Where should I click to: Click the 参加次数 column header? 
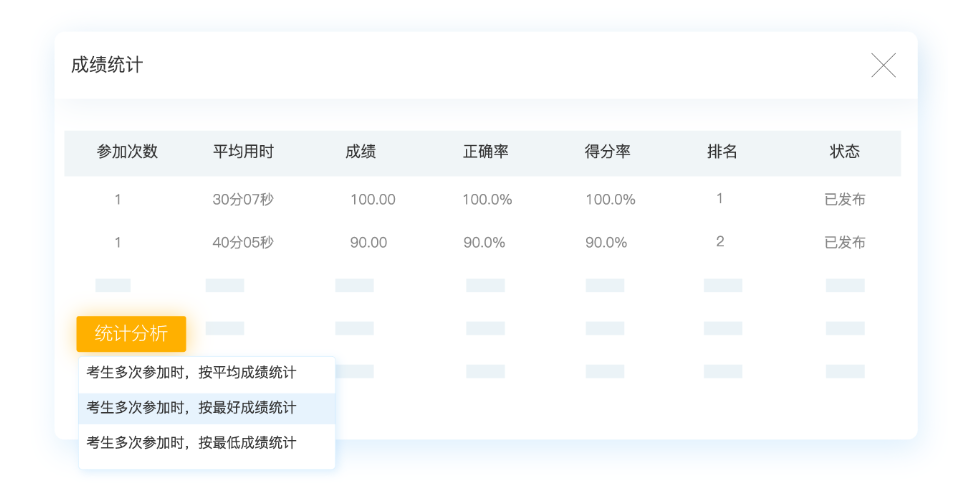click(x=127, y=152)
